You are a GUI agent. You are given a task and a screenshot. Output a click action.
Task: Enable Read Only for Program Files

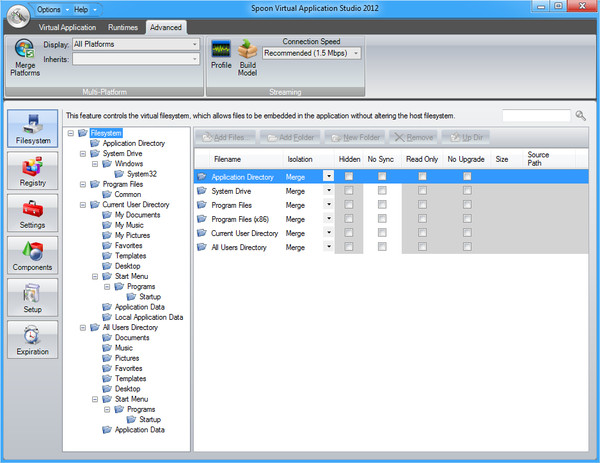point(422,204)
